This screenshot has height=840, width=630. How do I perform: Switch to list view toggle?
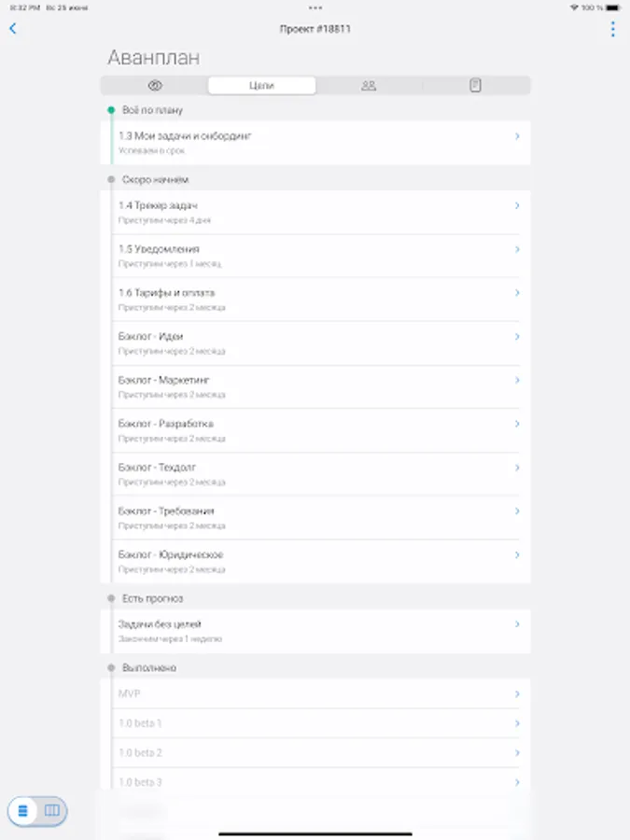[x=23, y=810]
